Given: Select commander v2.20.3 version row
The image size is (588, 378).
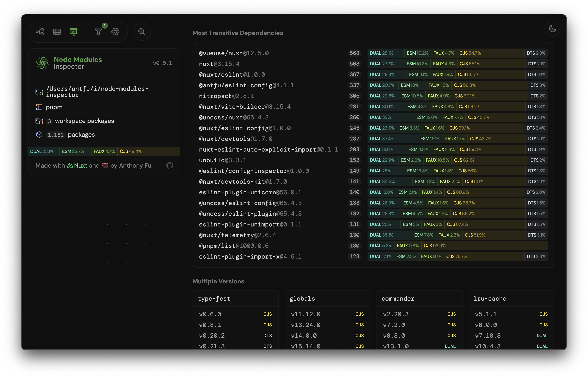Looking at the screenshot, I should tap(419, 314).
